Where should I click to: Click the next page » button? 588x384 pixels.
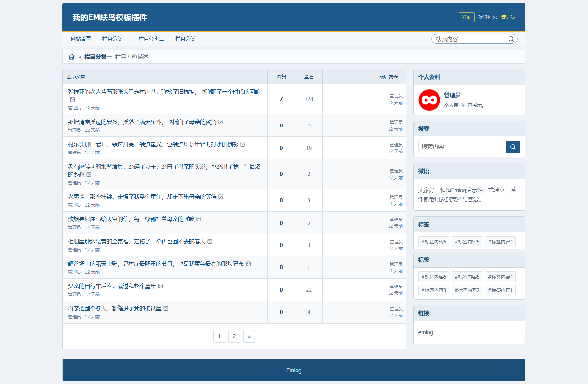click(249, 337)
